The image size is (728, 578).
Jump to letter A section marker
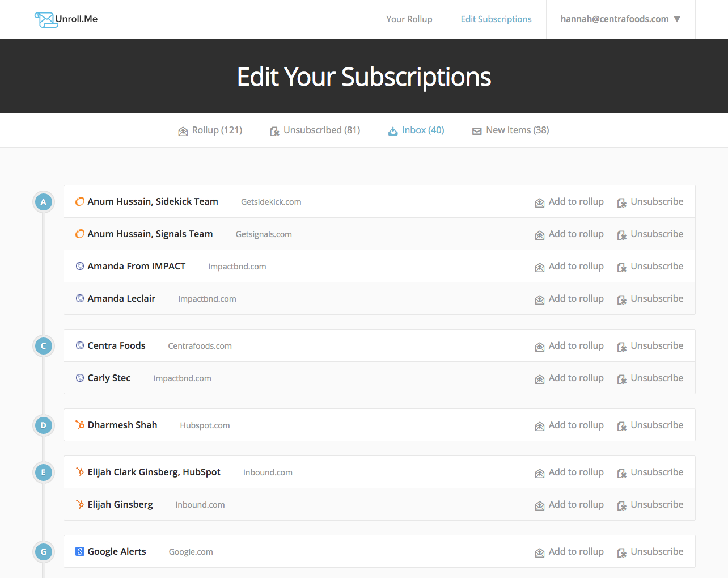pos(44,202)
